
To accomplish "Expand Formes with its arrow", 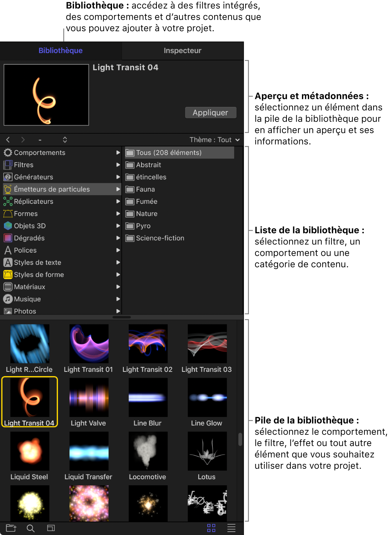I will coord(118,214).
